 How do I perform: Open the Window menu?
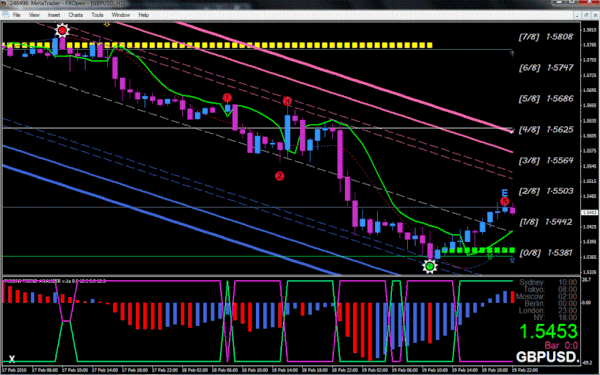click(x=121, y=15)
